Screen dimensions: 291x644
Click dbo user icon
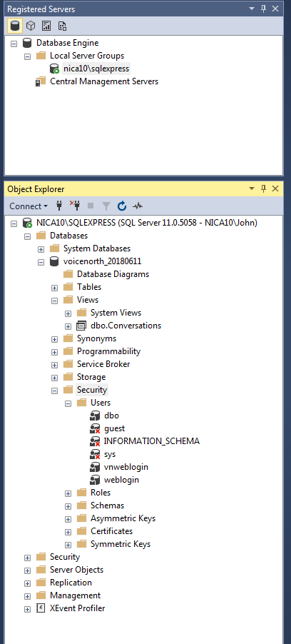[95, 416]
